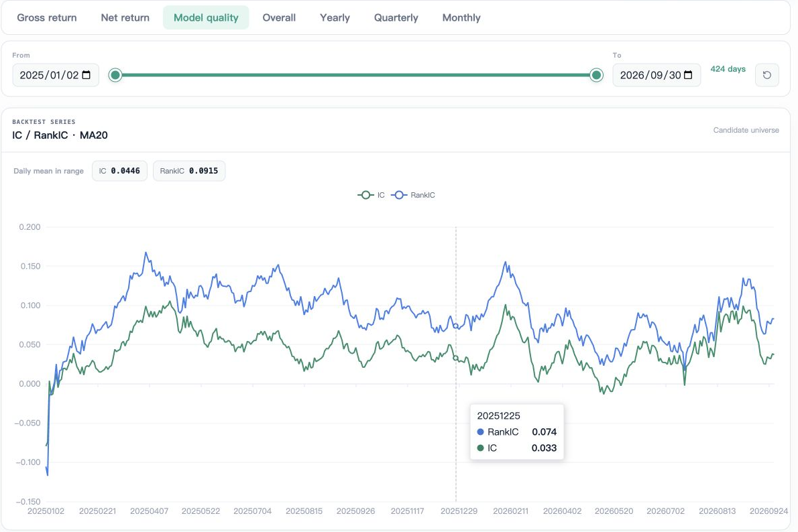Click the IC / RankIC · MA20 title
This screenshot has height=532, width=798.
coord(60,135)
